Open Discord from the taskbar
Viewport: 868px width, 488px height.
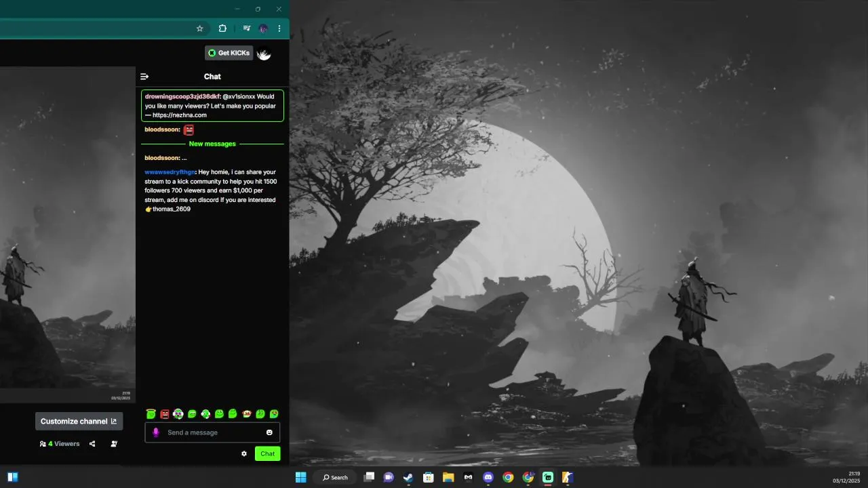click(488, 477)
